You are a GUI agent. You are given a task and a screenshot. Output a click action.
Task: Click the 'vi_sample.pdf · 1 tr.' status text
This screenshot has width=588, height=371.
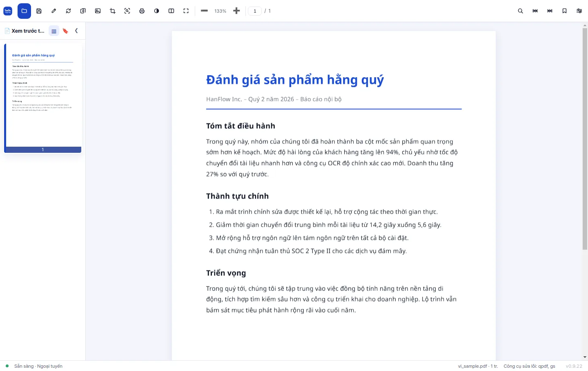(x=478, y=366)
